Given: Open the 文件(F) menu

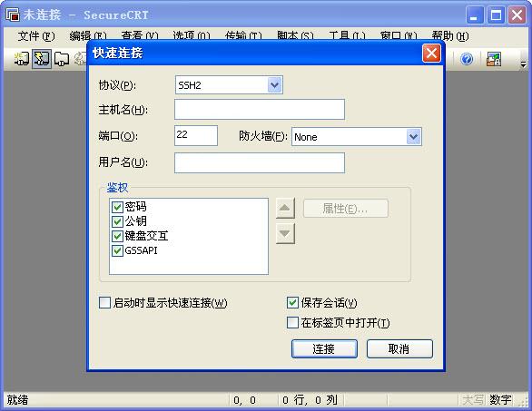Looking at the screenshot, I should click(36, 36).
